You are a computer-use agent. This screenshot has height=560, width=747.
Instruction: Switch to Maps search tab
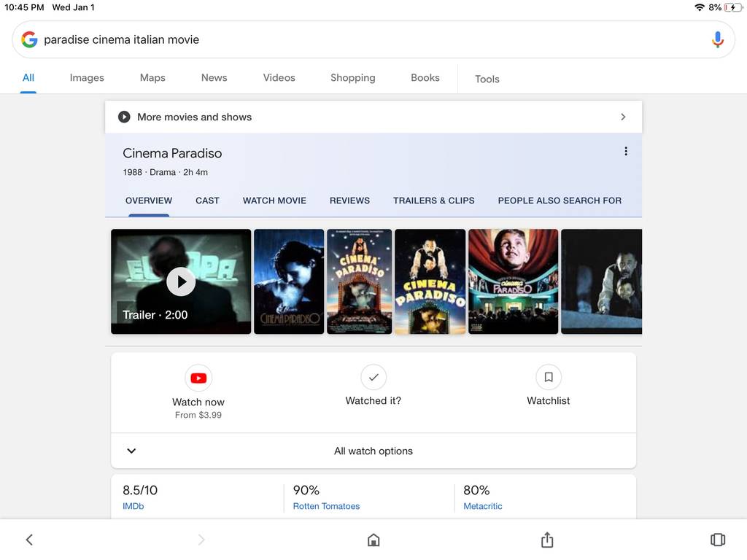(x=152, y=77)
